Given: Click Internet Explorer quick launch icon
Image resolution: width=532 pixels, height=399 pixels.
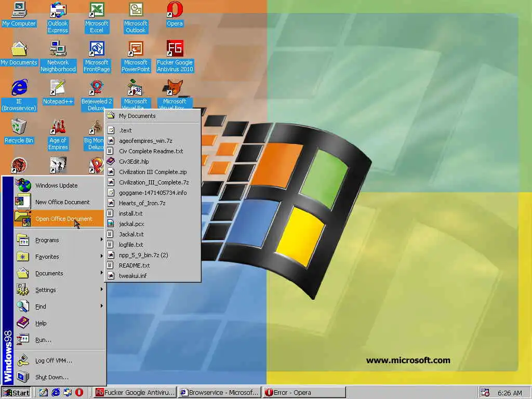Looking at the screenshot, I should (x=56, y=393).
